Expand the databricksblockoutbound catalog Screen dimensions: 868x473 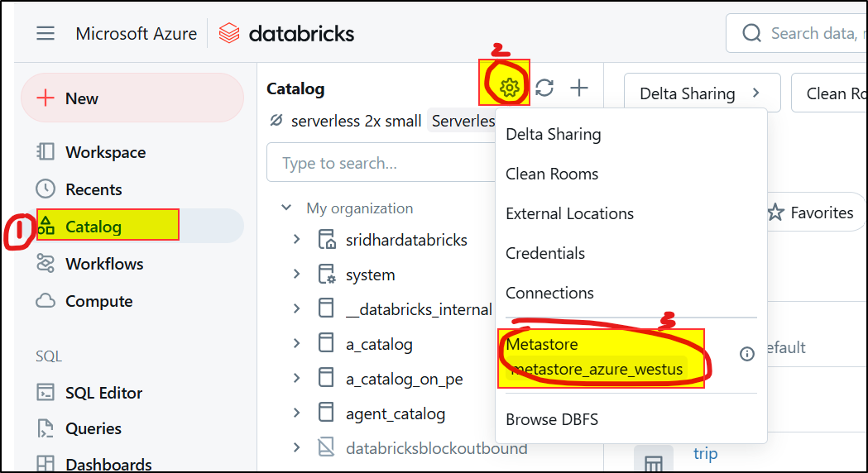[297, 447]
